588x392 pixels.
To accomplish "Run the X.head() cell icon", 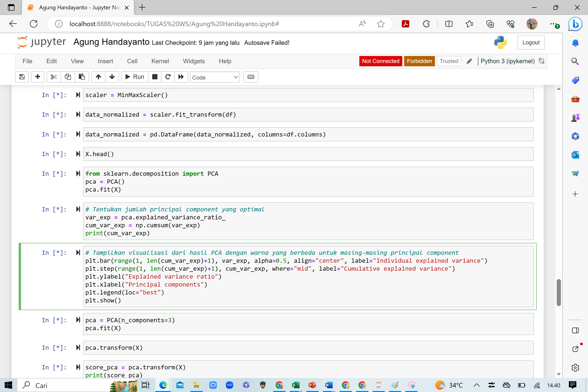I will point(78,154).
